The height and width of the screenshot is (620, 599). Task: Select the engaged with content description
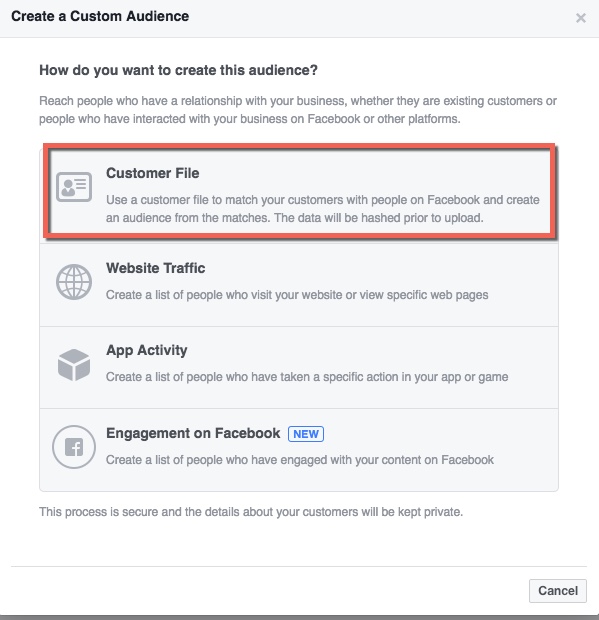coord(300,460)
